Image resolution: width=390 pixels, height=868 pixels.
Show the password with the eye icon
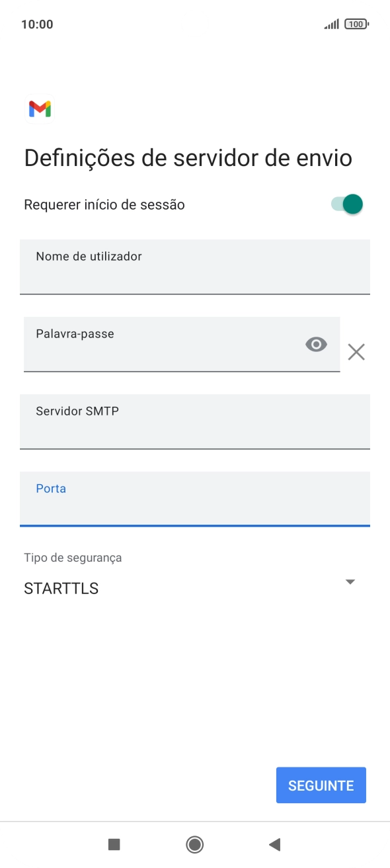click(316, 344)
